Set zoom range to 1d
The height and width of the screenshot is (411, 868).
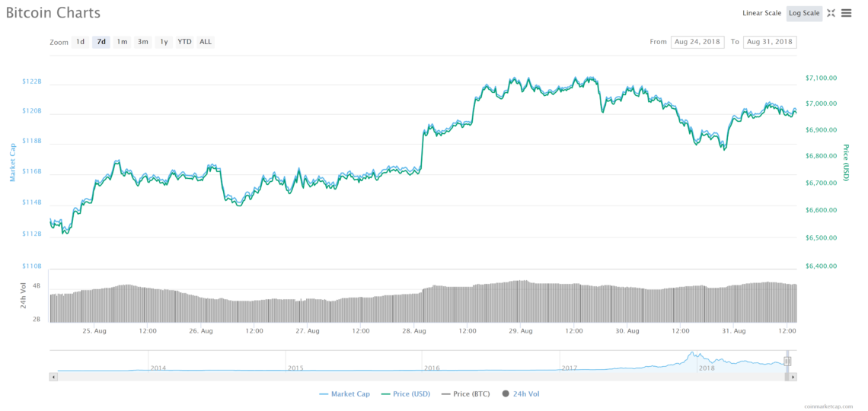(80, 42)
